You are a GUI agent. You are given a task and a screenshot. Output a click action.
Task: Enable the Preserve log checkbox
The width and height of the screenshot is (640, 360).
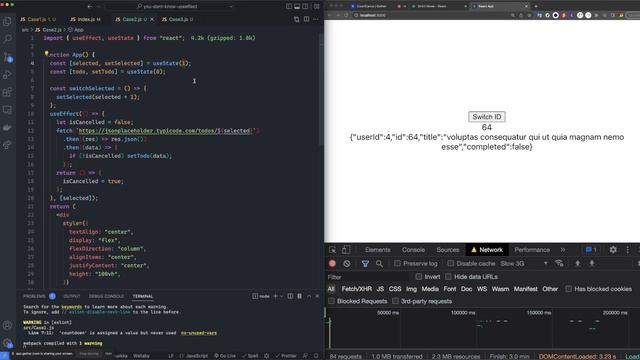click(x=397, y=264)
